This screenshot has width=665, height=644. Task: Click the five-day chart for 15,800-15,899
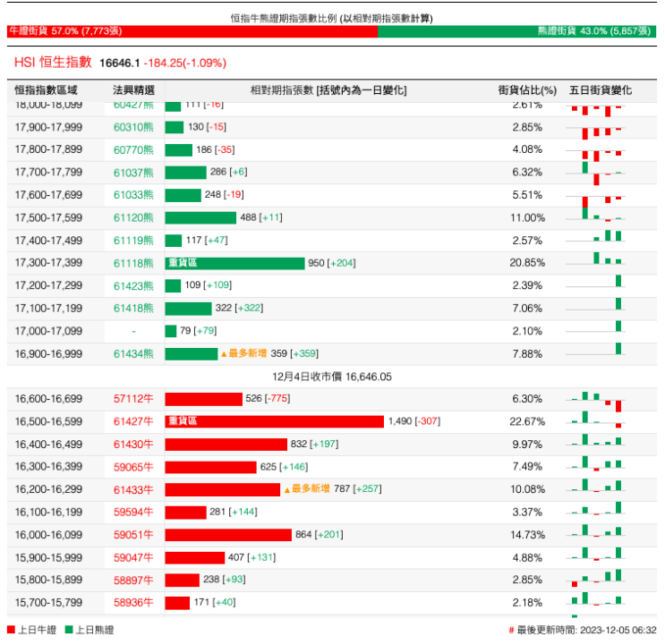[595, 579]
